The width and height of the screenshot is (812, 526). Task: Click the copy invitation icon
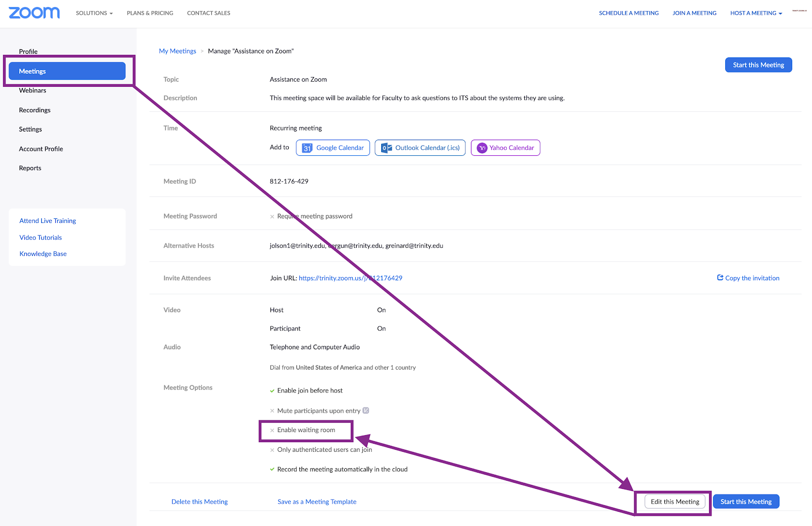(x=720, y=278)
